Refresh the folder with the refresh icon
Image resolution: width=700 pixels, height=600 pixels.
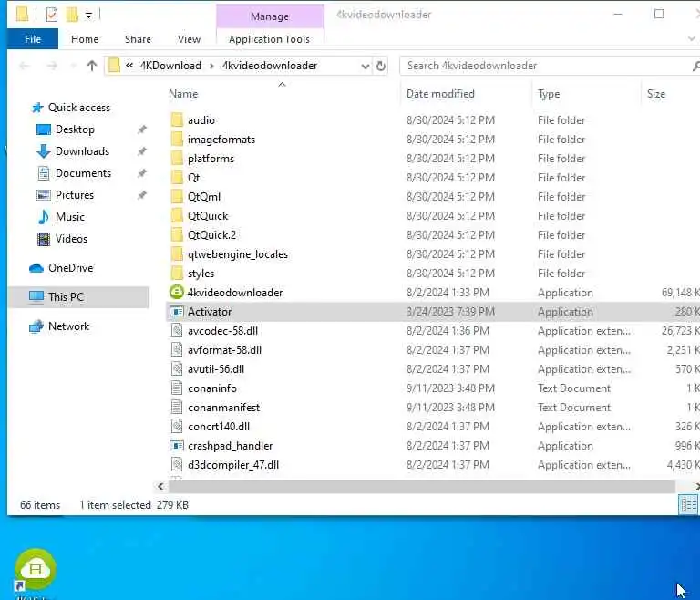tap(381, 67)
